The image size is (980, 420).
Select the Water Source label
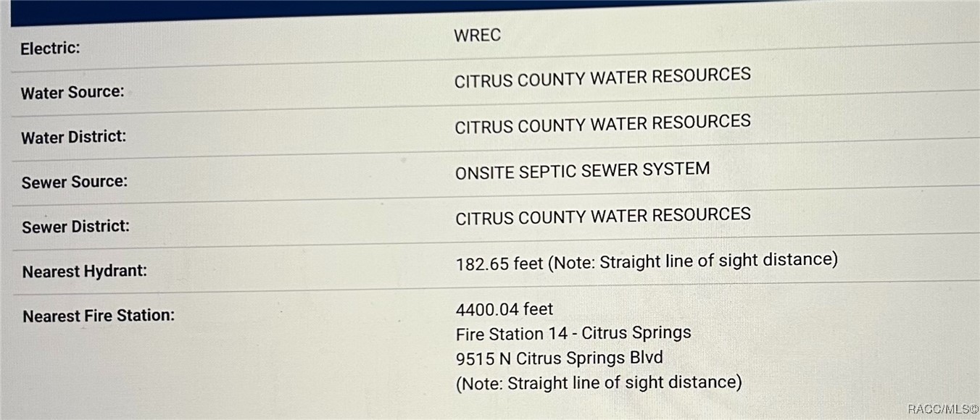pyautogui.click(x=72, y=93)
